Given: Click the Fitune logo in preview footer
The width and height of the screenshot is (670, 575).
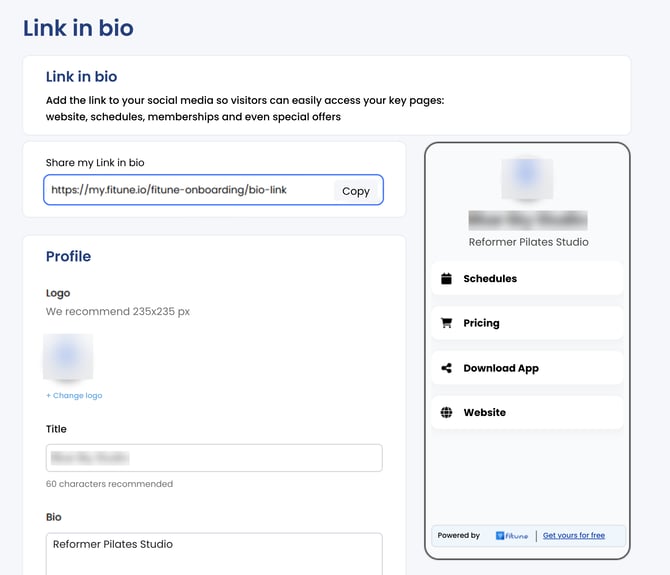Looking at the screenshot, I should pyautogui.click(x=511, y=536).
